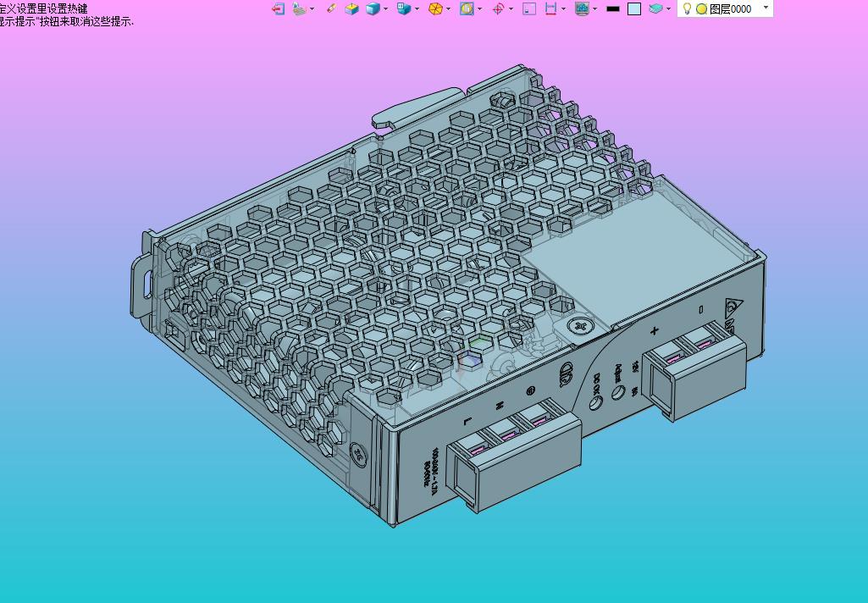This screenshot has width=868, height=603.
Task: Expand the orange polygon icon dropdown
Action: 448,8
